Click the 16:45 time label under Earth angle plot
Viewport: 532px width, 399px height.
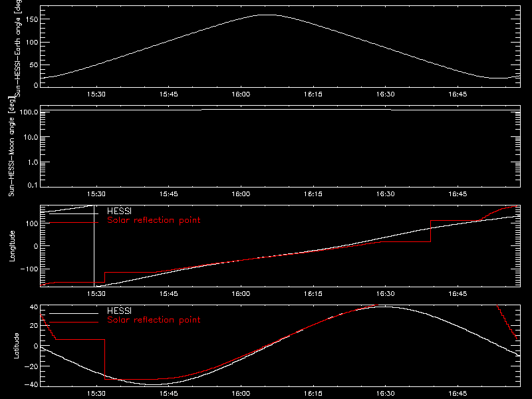click(458, 94)
